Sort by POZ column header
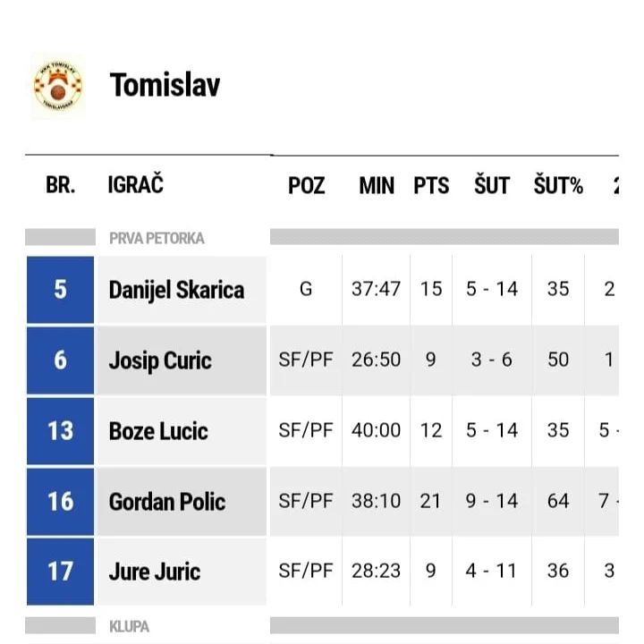 tap(306, 186)
